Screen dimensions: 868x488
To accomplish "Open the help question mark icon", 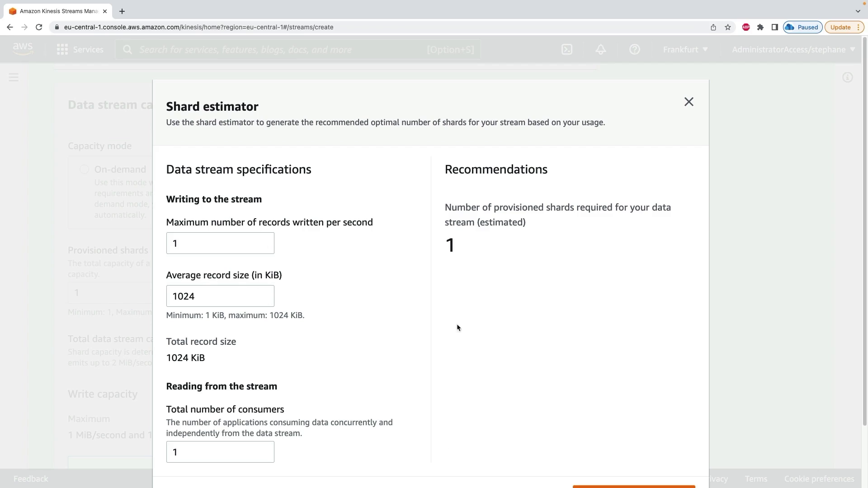I will pyautogui.click(x=635, y=50).
